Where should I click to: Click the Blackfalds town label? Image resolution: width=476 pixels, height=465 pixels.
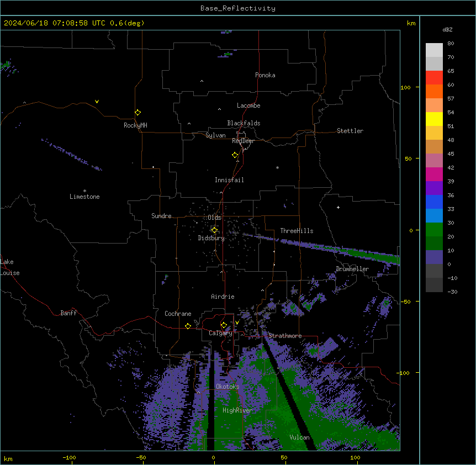(244, 123)
